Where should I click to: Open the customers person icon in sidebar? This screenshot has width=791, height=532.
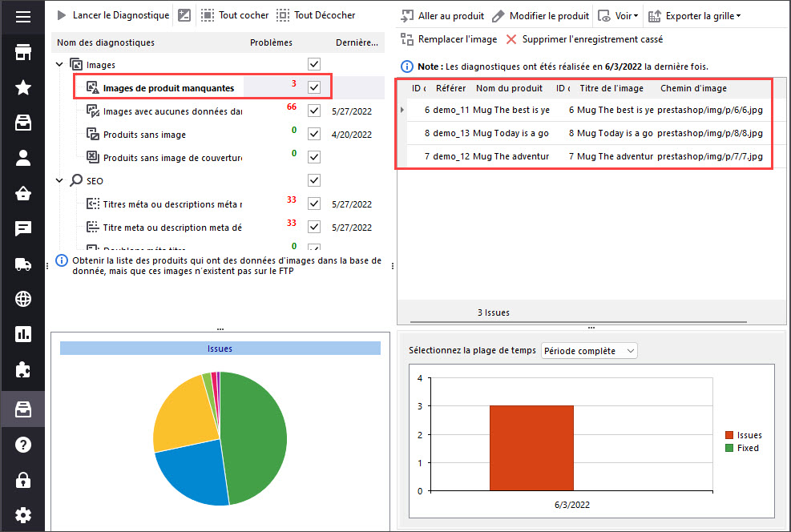click(22, 158)
